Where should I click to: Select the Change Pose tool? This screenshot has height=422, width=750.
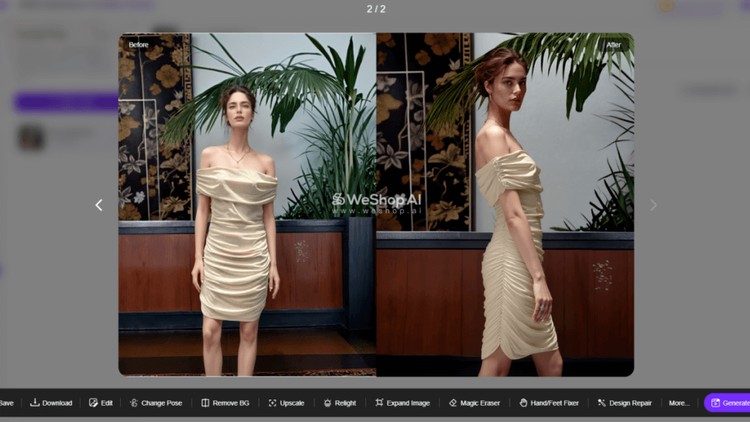coord(156,403)
